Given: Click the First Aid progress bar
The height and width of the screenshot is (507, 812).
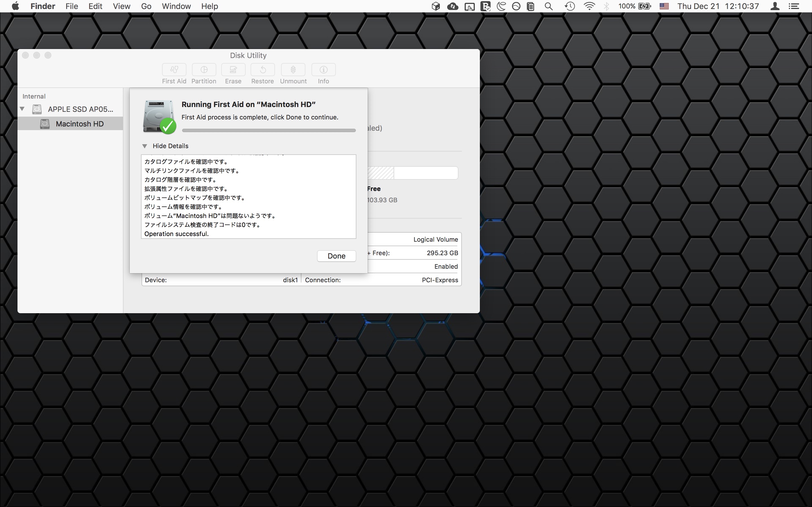Looking at the screenshot, I should [268, 130].
